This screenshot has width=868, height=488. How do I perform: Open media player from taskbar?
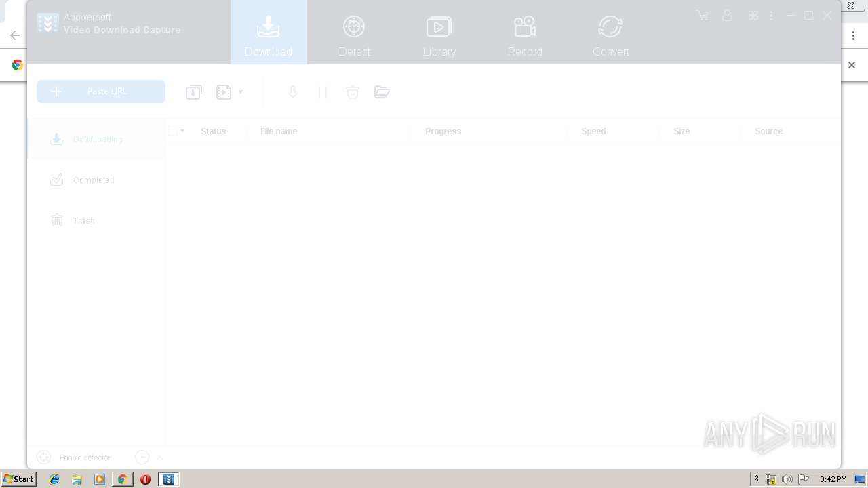click(100, 479)
